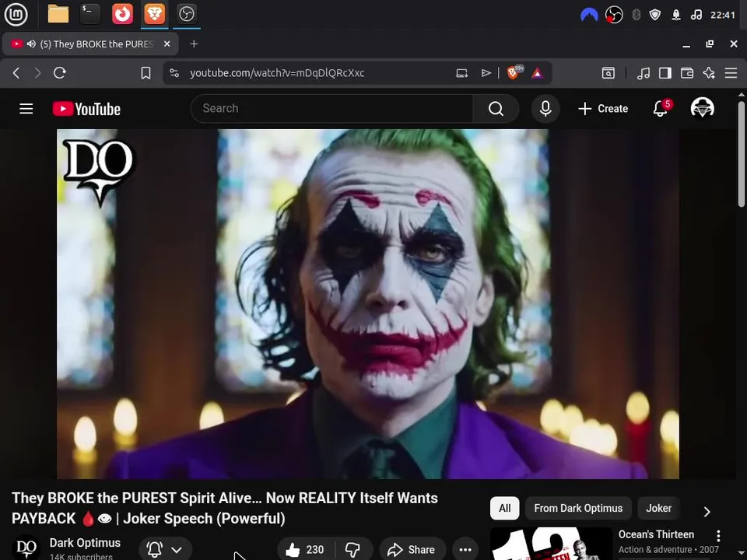
Task: Open the music note sound applet
Action: coord(696,15)
